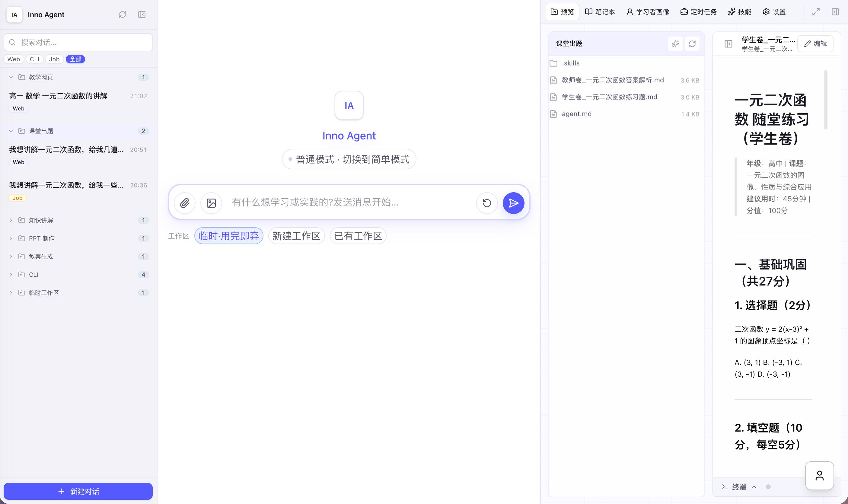
Task: Expand the 知识讲解 folder
Action: tap(78, 220)
